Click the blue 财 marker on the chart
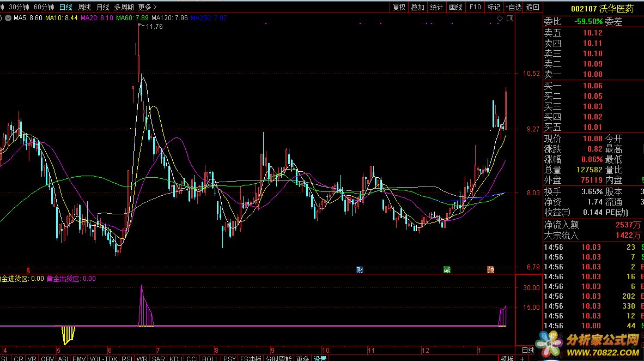The image size is (644, 361). pos(360,269)
